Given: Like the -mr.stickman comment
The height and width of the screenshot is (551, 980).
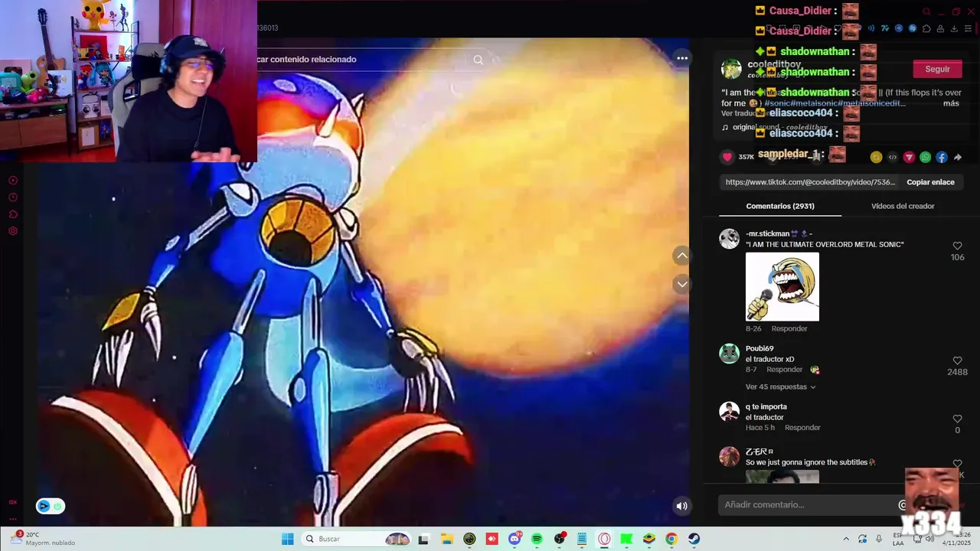Looking at the screenshot, I should point(957,246).
